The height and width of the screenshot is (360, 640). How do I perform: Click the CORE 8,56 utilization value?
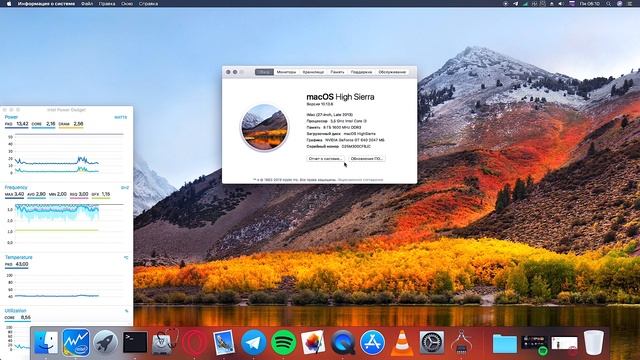click(18, 317)
